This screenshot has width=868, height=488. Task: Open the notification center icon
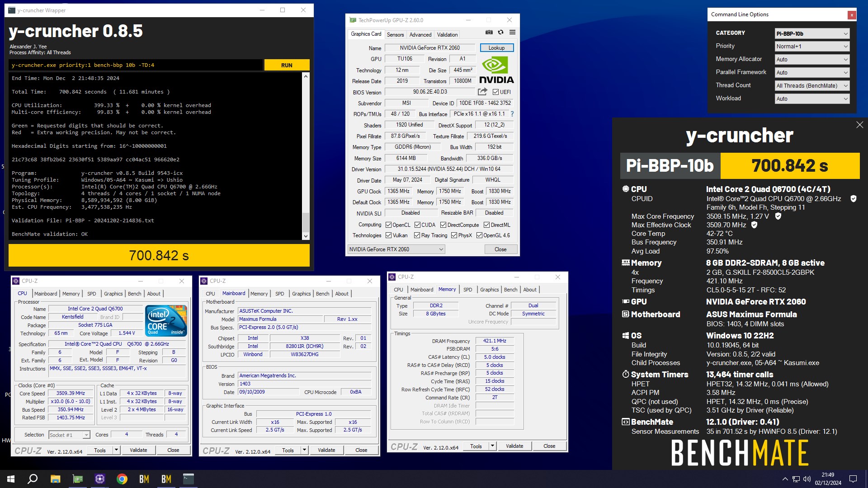coord(853,479)
